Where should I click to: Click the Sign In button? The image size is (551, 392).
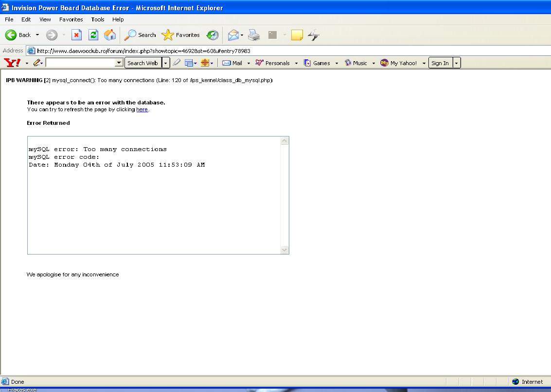(440, 63)
